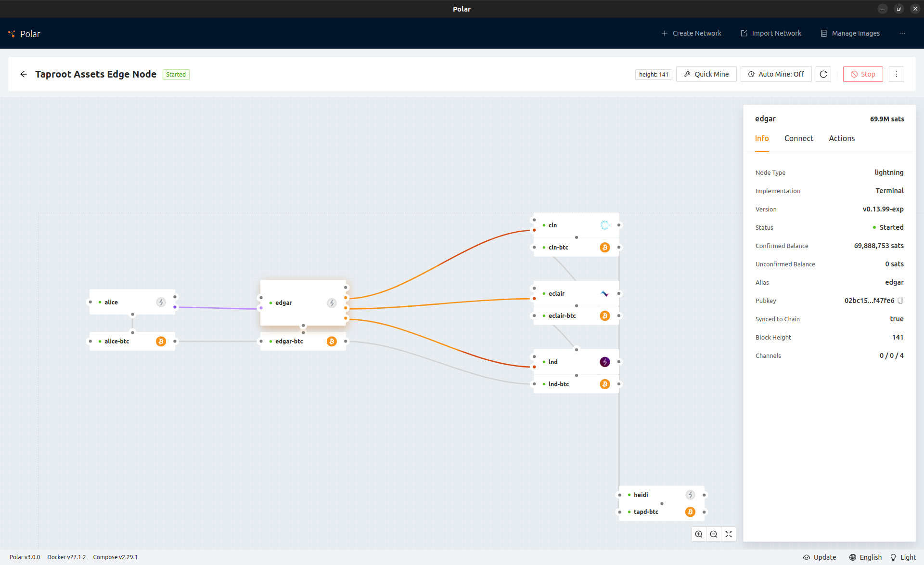This screenshot has height=565, width=924.
Task: Click the refresh network icon
Action: point(823,74)
